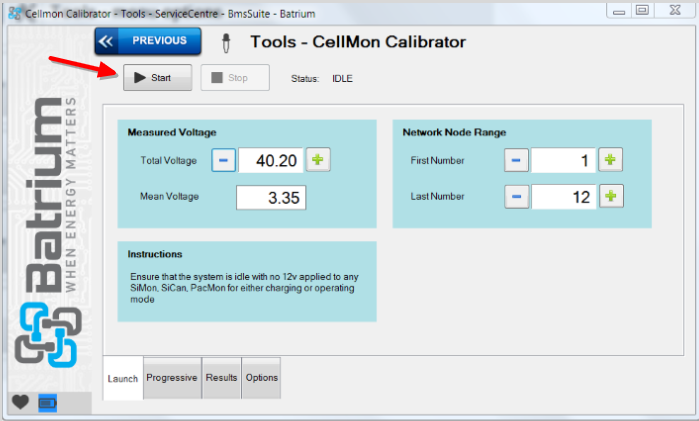Click the app icon in the title bar

click(x=15, y=13)
